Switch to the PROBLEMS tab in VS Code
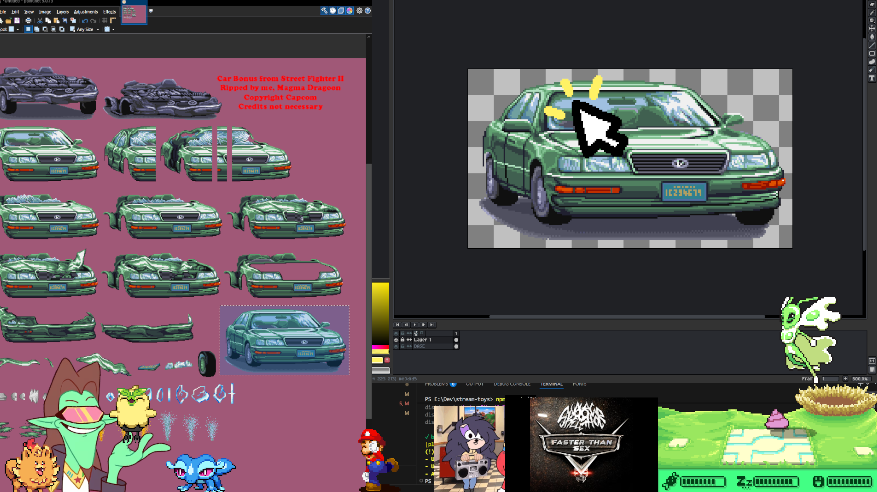The height and width of the screenshot is (492, 877). point(437,384)
